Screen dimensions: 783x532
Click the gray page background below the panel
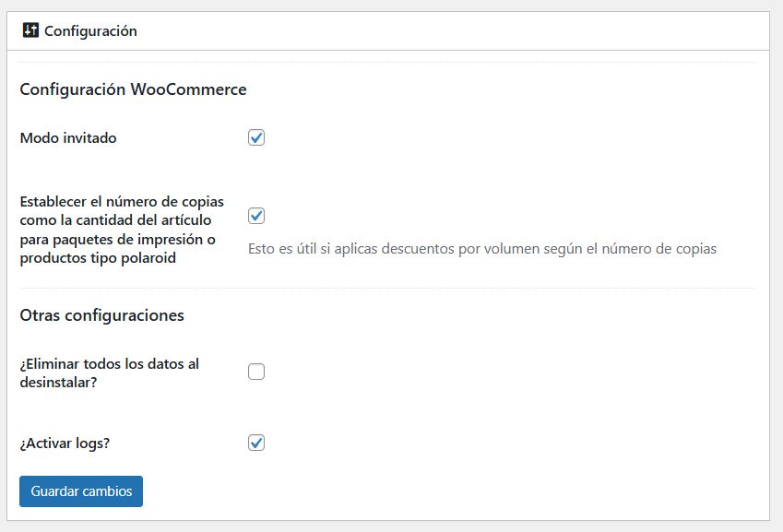(x=387, y=526)
